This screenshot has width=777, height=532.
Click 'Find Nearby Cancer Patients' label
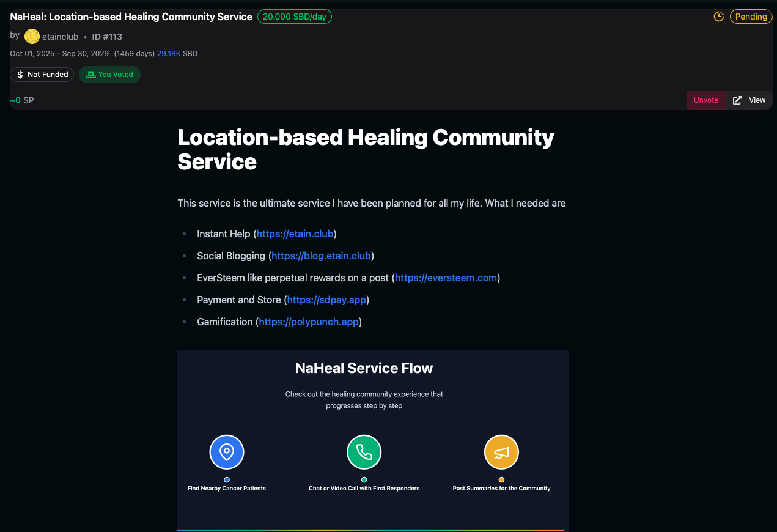(x=227, y=489)
